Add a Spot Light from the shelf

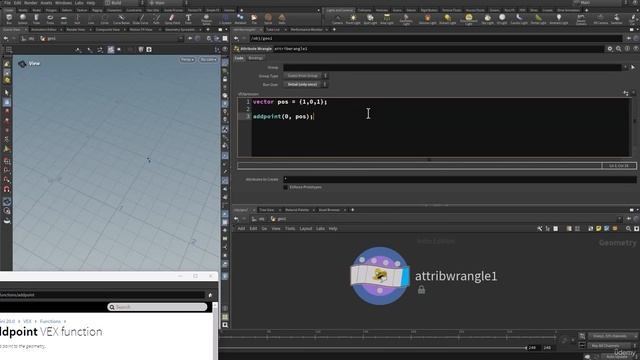[370, 19]
